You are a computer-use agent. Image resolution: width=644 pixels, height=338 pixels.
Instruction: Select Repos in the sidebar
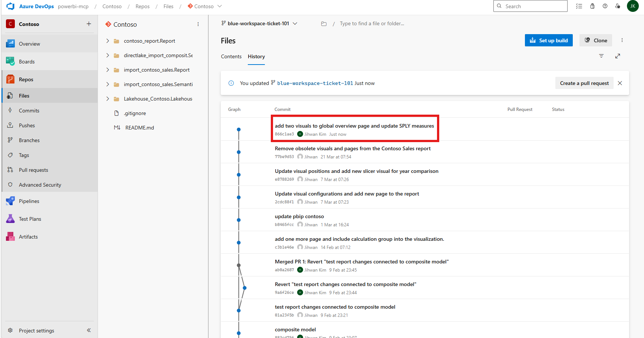[x=50, y=79]
